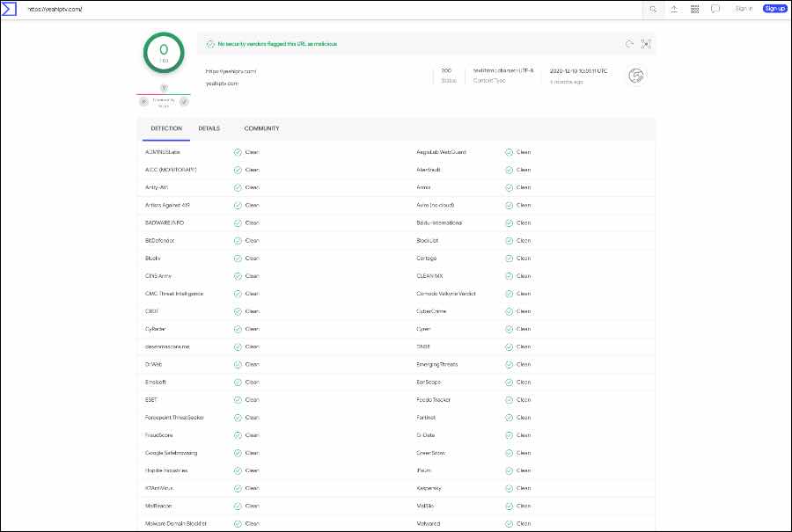Screen dimensions: 792x532
Task: Click the Clean check icon for BitDefender
Action: [238, 241]
